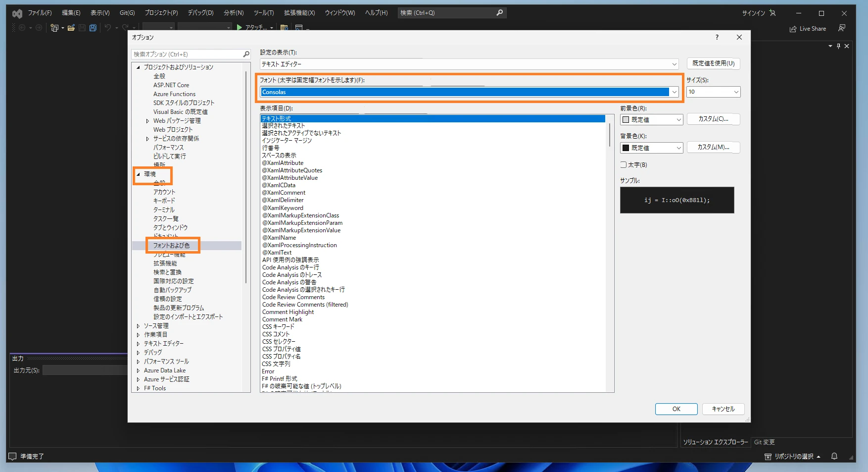Click the Visual Studio logo icon
Viewport: 868px width, 472px height.
tap(17, 13)
